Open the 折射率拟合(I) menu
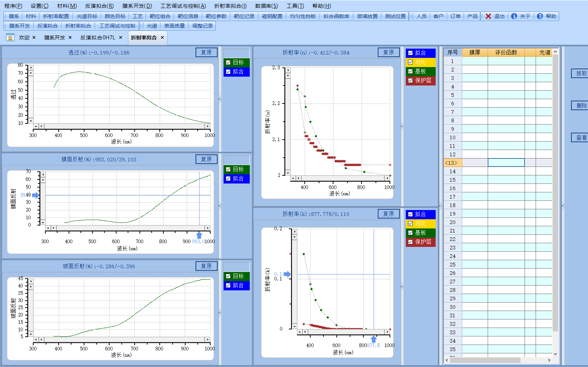This screenshot has width=588, height=367. coord(230,6)
